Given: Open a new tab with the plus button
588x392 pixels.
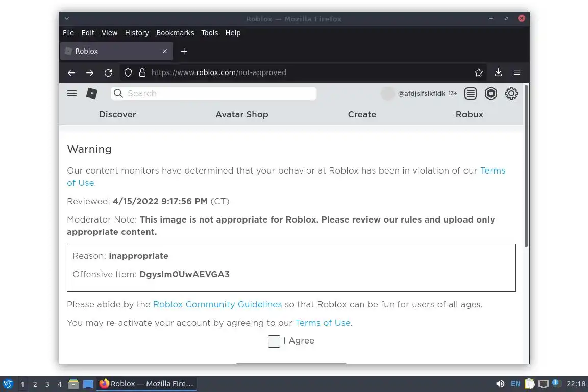Looking at the screenshot, I should coord(184,52).
